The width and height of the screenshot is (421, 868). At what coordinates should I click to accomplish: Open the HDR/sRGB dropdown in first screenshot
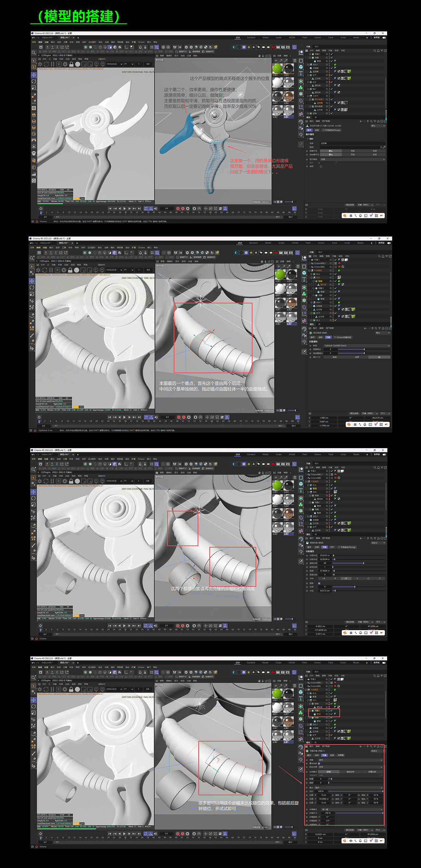[114, 64]
